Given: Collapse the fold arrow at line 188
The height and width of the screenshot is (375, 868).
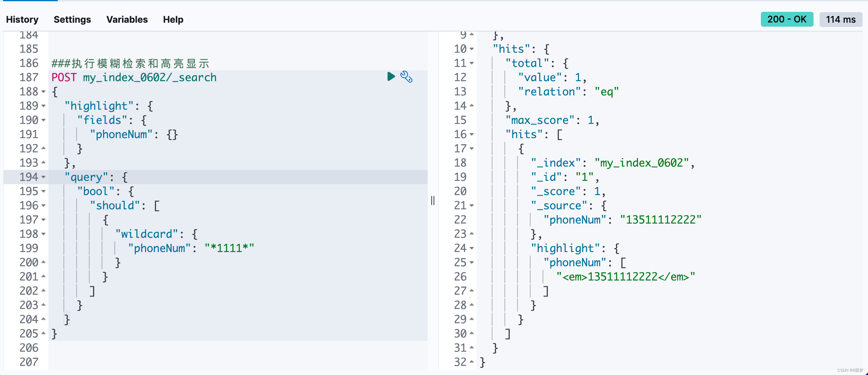Looking at the screenshot, I should click(x=44, y=92).
